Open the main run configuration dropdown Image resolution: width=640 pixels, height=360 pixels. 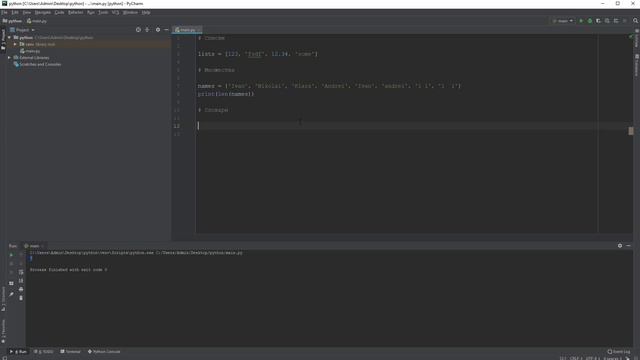click(563, 21)
